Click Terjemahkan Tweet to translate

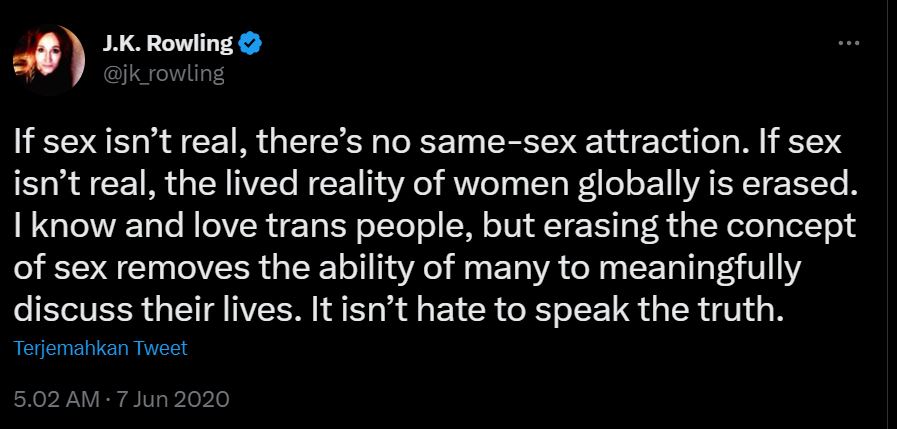pos(100,348)
